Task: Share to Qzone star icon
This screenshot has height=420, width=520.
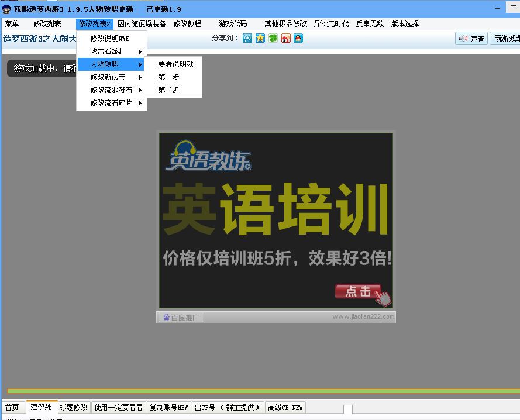Action: coord(260,39)
